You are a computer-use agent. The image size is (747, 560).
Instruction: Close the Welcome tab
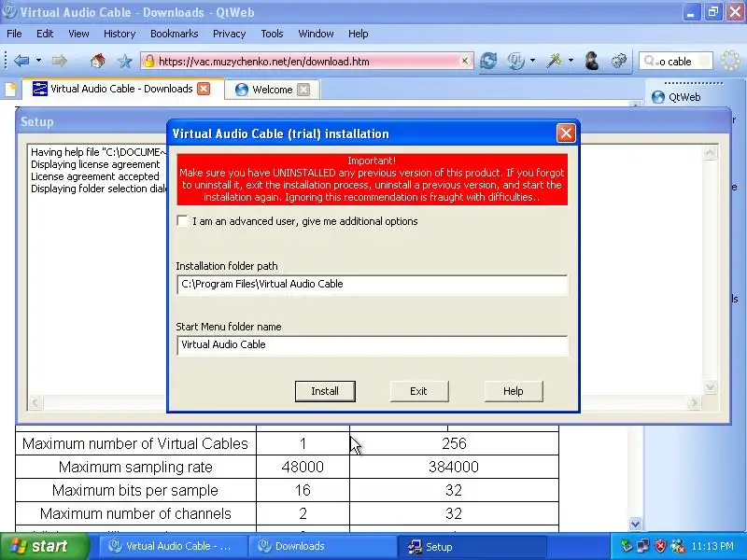303,90
